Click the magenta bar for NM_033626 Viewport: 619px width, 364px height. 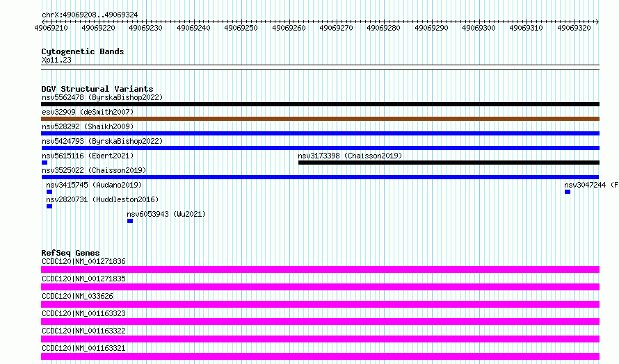[x=320, y=304]
